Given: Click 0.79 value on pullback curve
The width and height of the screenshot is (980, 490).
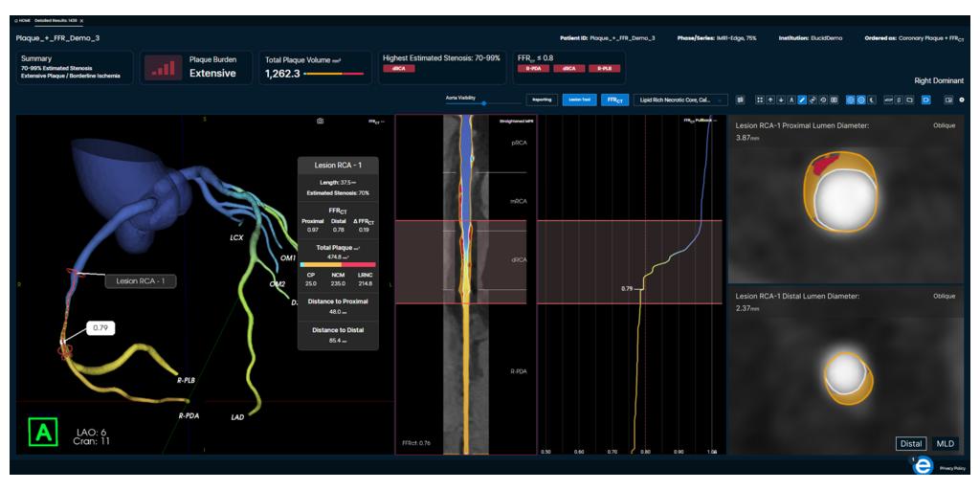Looking at the screenshot, I should tap(628, 289).
